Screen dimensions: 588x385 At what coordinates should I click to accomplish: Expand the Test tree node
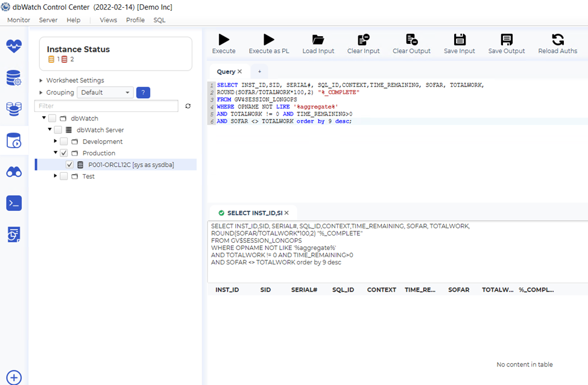click(x=55, y=176)
